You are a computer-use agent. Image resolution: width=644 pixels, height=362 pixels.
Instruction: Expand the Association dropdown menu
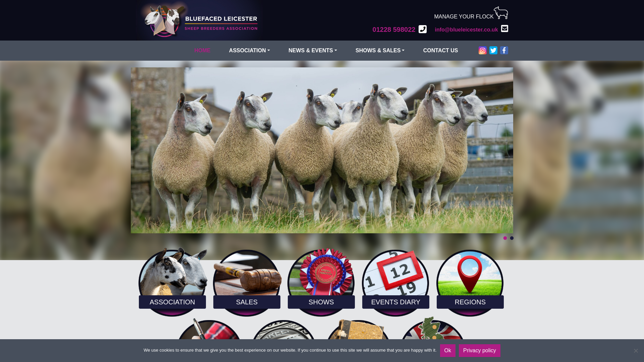click(x=249, y=51)
